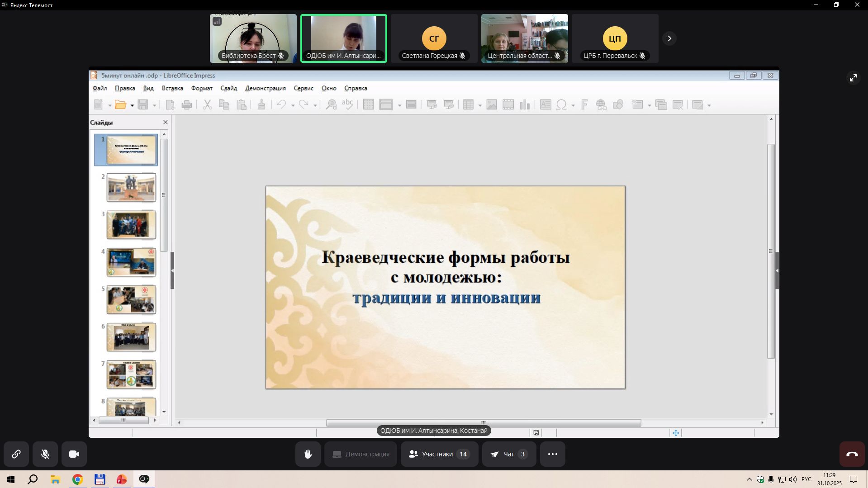Click the end call hang-up button
The image size is (868, 488).
coord(852,454)
